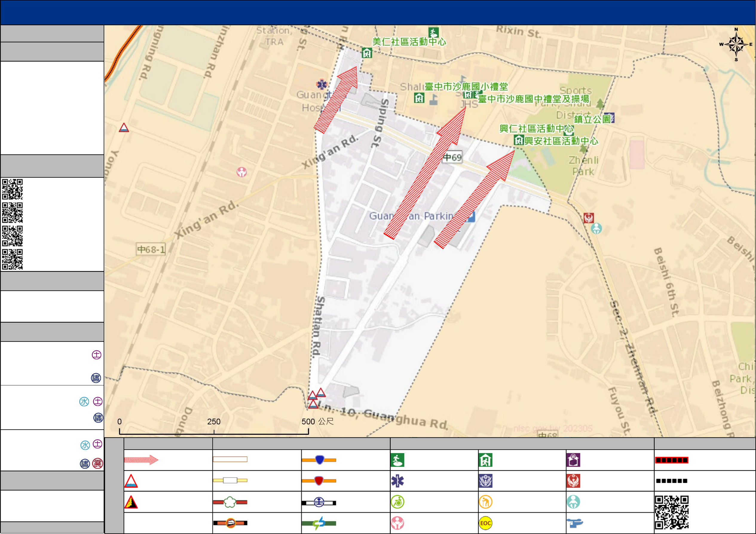
Task: Click the red fire station marker on map
Action: click(589, 218)
